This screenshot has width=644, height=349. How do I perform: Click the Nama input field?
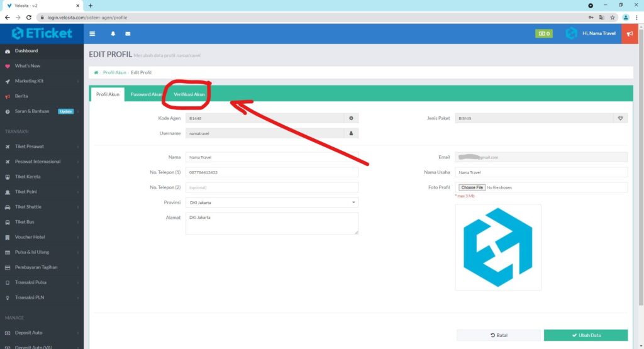pyautogui.click(x=272, y=157)
